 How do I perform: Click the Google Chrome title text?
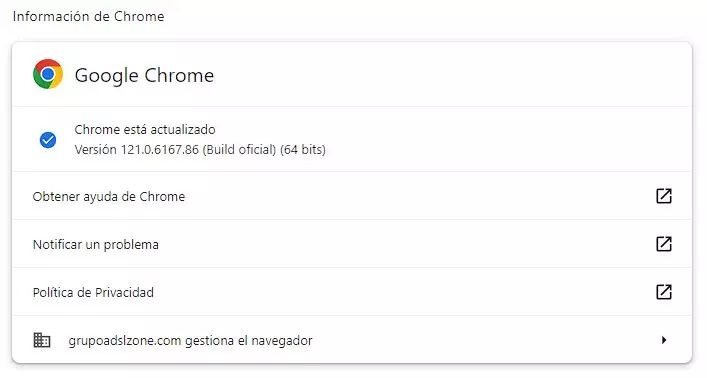pyautogui.click(x=144, y=75)
